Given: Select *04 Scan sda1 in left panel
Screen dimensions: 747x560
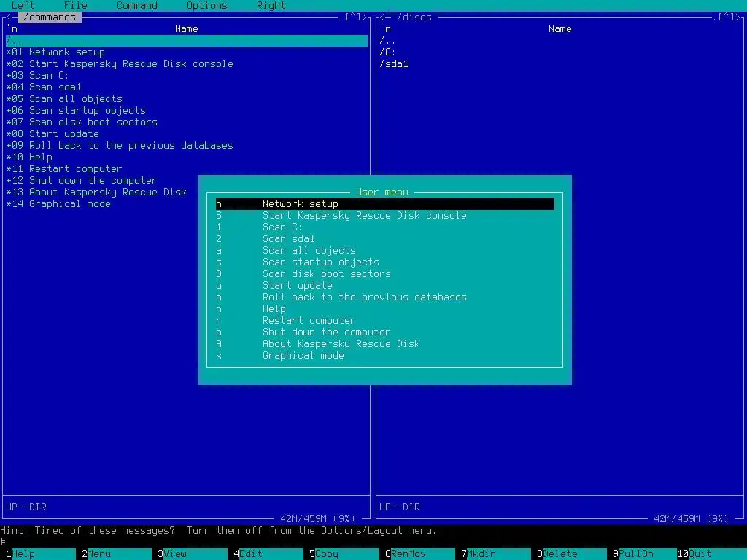Looking at the screenshot, I should (186, 87).
